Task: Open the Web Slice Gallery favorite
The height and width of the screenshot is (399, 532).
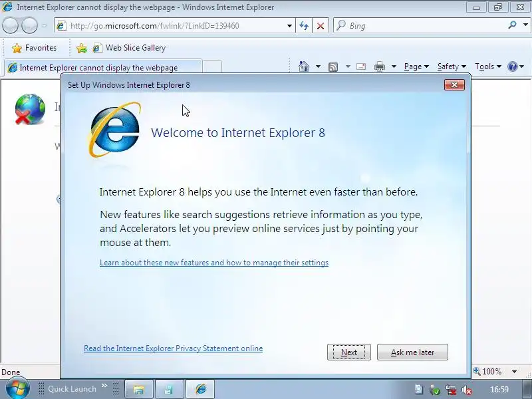Action: click(129, 48)
